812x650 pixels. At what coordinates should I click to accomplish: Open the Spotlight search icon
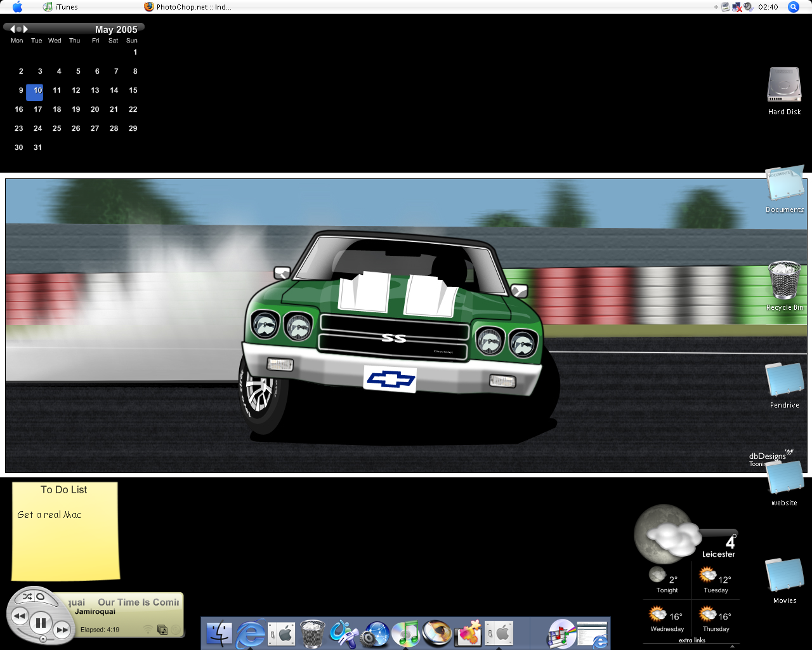(x=793, y=7)
